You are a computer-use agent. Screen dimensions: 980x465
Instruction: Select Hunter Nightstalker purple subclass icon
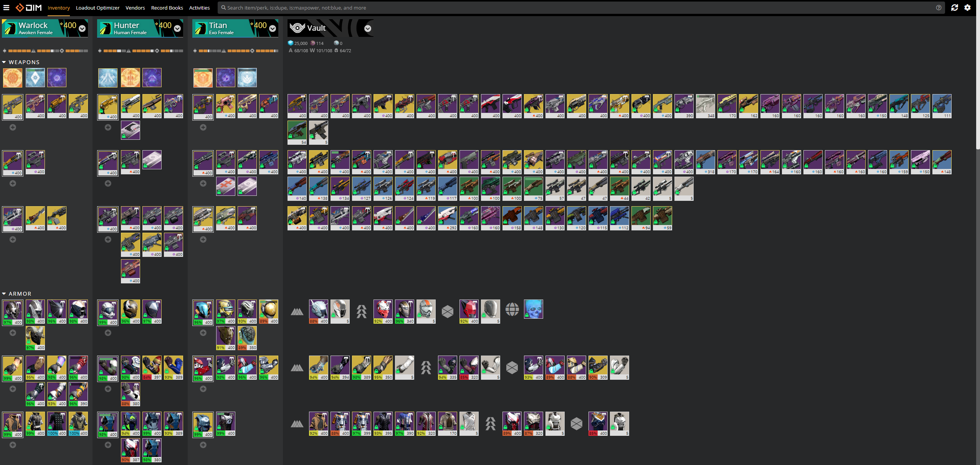click(x=152, y=78)
